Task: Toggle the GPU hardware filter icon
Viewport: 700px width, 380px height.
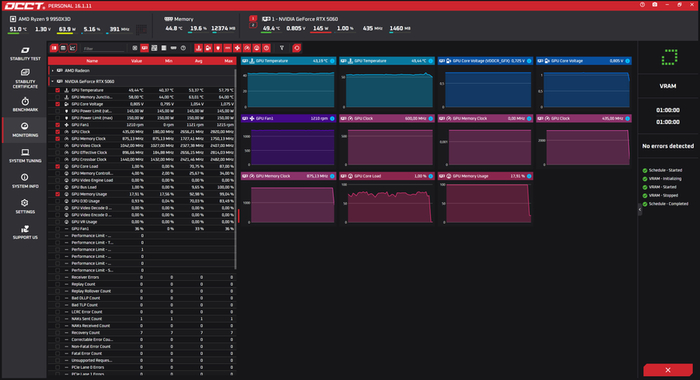Action: click(145, 48)
